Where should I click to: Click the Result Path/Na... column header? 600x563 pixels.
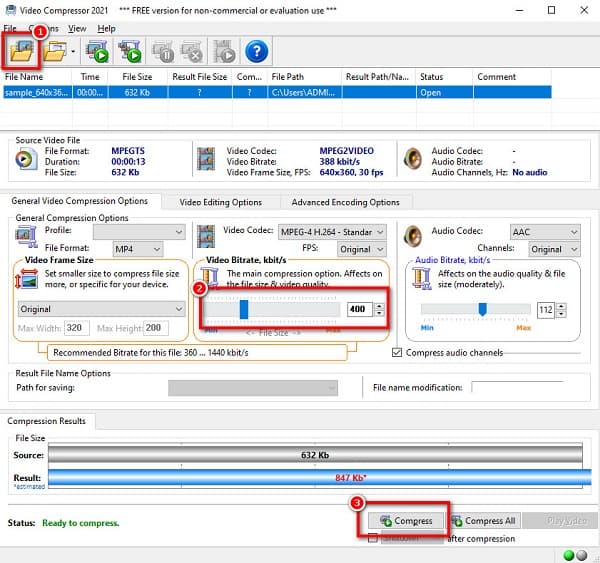379,77
